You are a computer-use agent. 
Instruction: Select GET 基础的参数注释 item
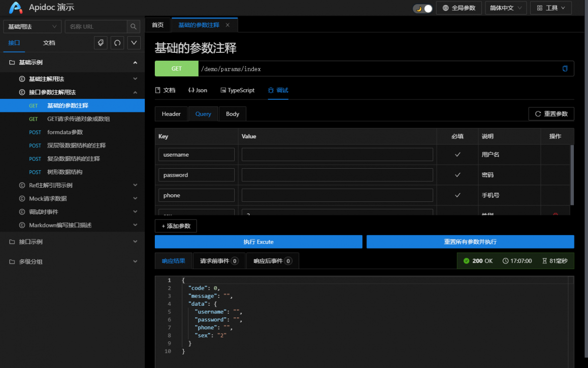(72, 105)
